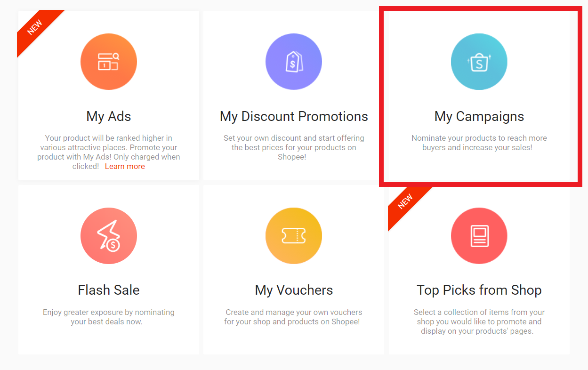Click the orange My Ads icon

pyautogui.click(x=109, y=62)
